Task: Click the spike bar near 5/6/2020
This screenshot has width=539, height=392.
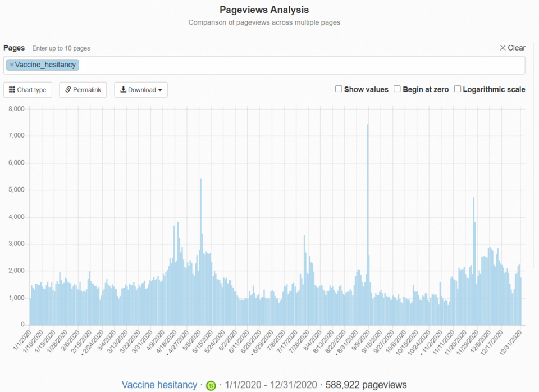Action: click(x=200, y=253)
